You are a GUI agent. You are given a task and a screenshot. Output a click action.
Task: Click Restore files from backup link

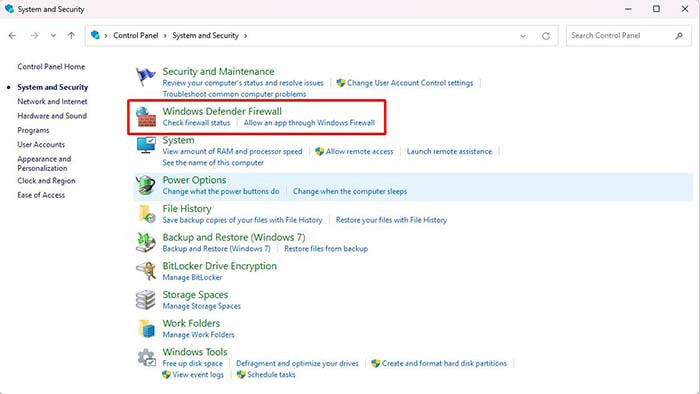pos(326,249)
